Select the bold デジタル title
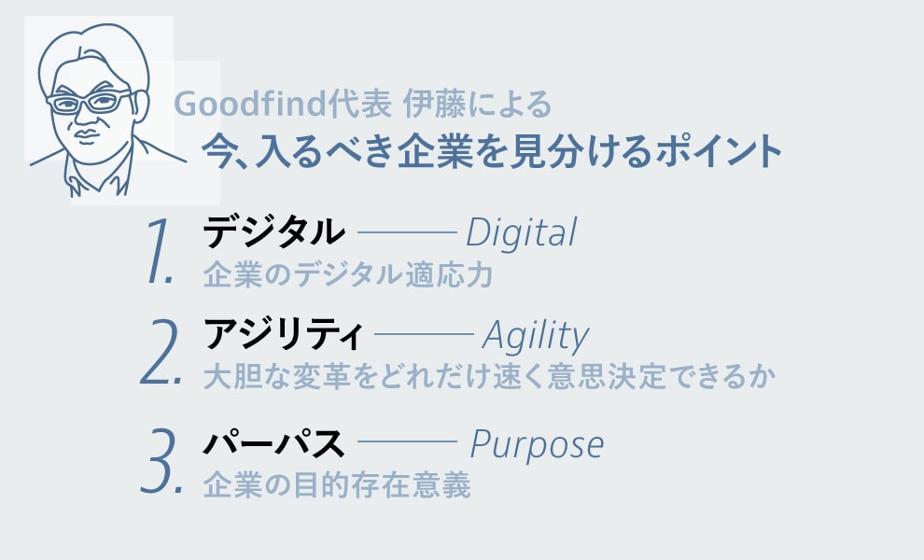 [x=273, y=232]
